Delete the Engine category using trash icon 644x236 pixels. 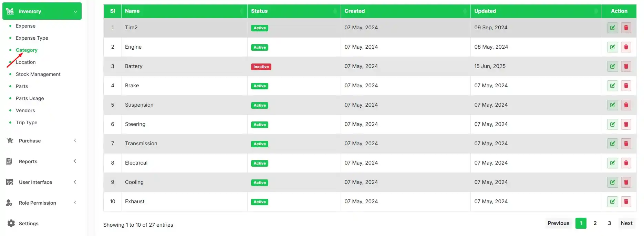pyautogui.click(x=626, y=47)
